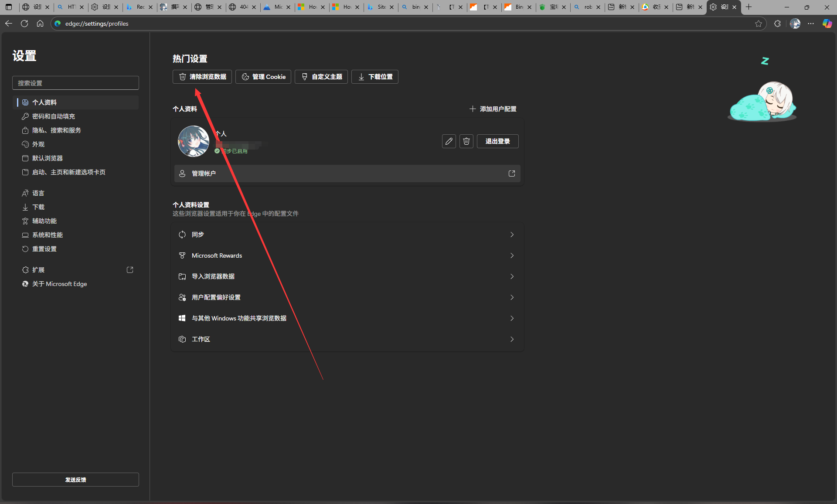The width and height of the screenshot is (837, 504).
Task: Expand the 同步 settings row
Action: click(x=347, y=235)
